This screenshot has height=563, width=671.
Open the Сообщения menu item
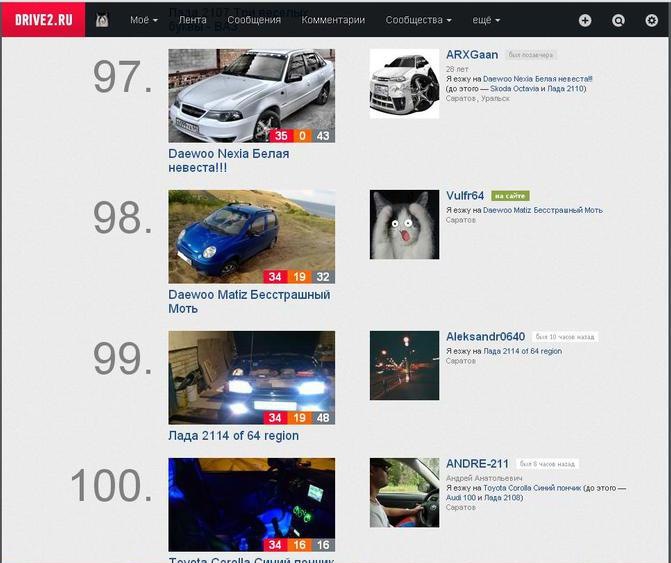(254, 20)
